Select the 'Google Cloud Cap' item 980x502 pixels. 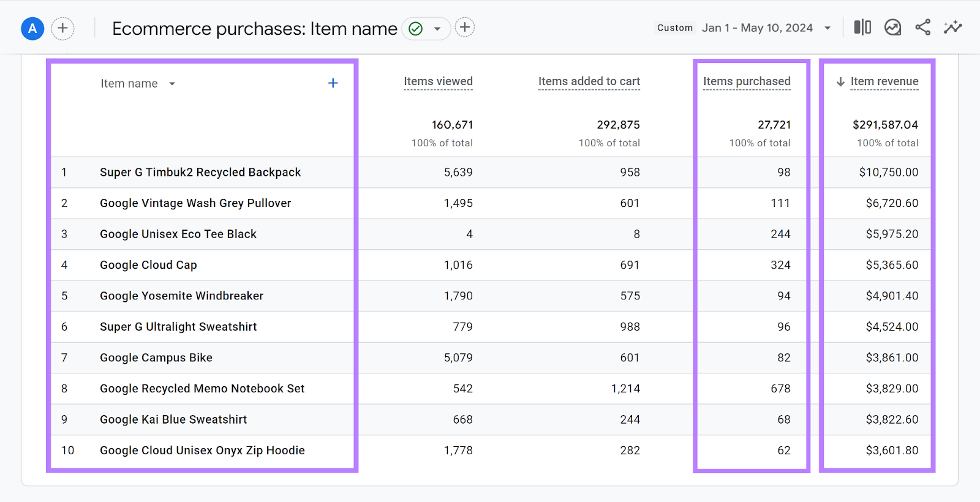coord(148,265)
